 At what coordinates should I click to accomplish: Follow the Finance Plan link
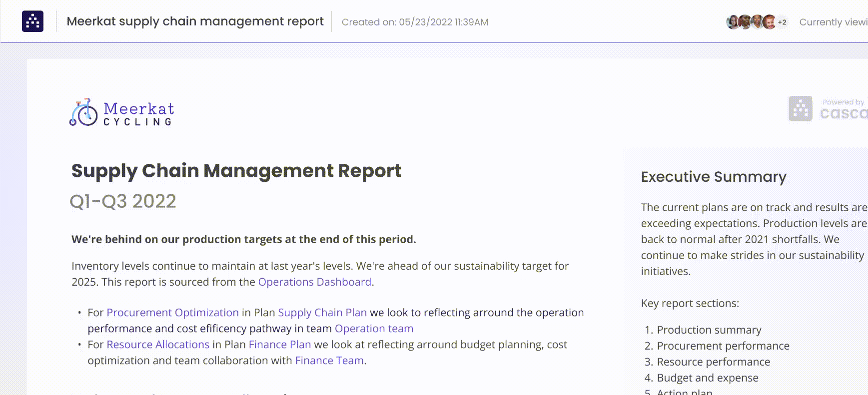[x=280, y=345]
